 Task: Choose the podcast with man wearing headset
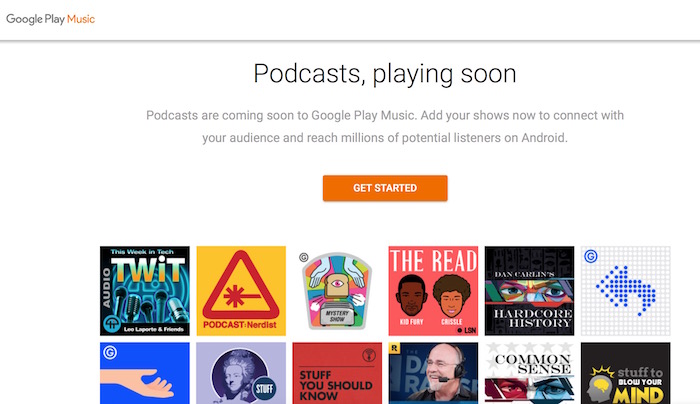point(433,372)
